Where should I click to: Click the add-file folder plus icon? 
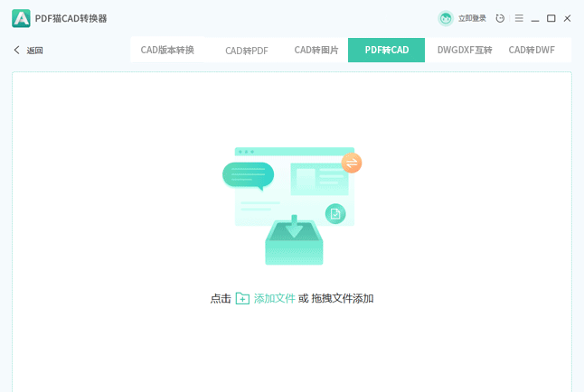coord(242,298)
